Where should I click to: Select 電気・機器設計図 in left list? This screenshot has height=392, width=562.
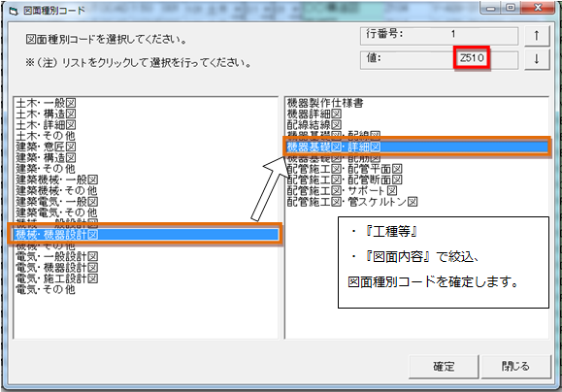(x=56, y=268)
